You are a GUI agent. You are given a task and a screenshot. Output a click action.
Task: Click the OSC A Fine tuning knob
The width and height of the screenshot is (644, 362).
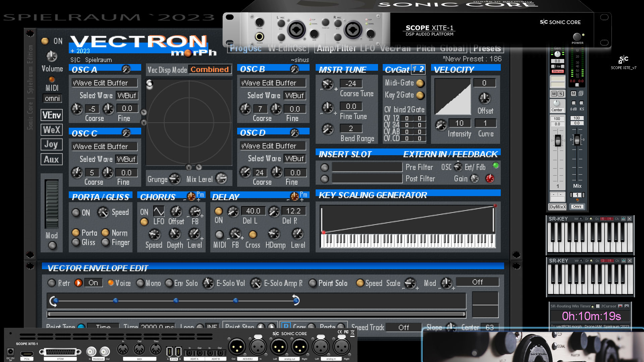(x=108, y=108)
